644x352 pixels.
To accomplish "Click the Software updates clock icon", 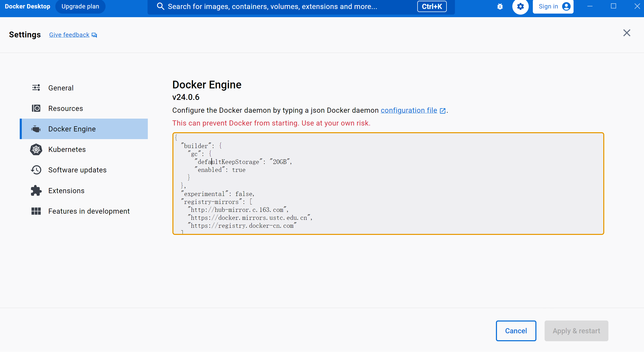I will click(x=36, y=170).
